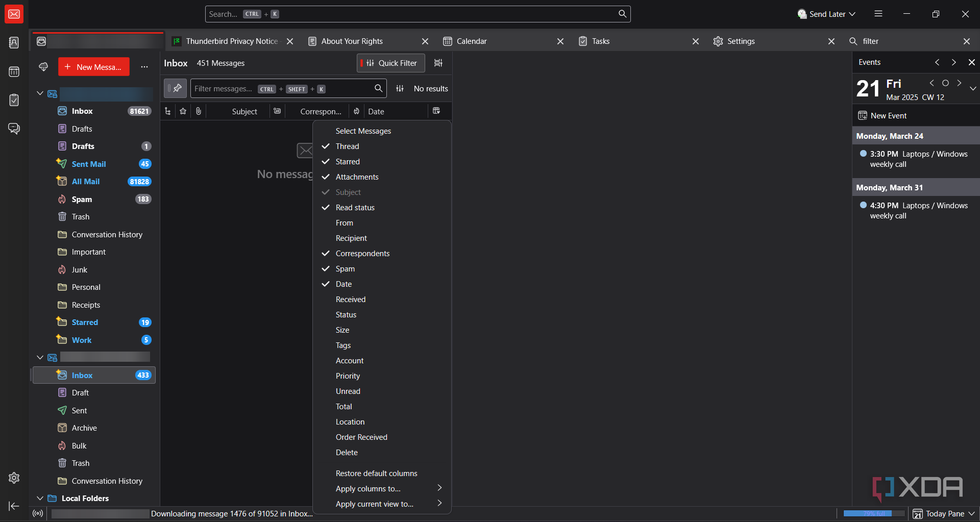
Task: Toggle the Today Pane button
Action: point(944,514)
